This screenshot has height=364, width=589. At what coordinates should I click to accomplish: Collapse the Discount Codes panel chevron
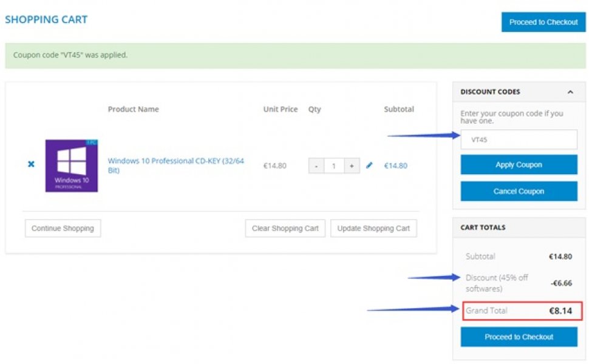pos(570,92)
